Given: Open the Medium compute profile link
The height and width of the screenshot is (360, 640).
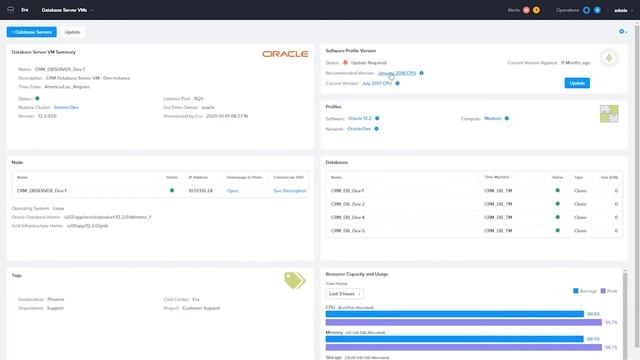Looking at the screenshot, I should [x=493, y=118].
